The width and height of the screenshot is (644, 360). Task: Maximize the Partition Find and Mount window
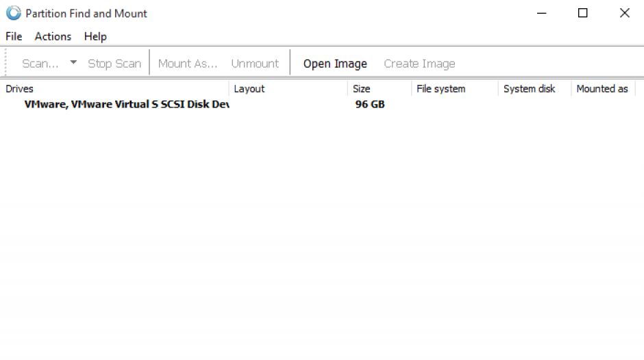pyautogui.click(x=582, y=13)
